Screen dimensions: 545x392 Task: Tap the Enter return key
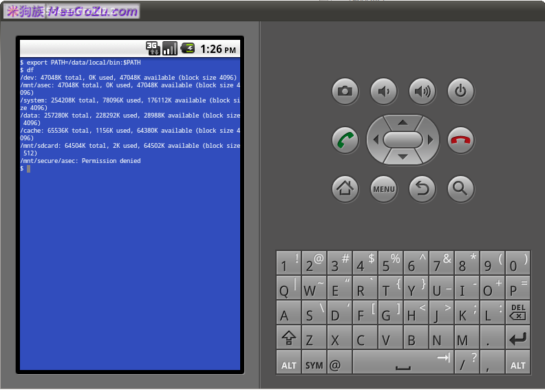click(518, 337)
